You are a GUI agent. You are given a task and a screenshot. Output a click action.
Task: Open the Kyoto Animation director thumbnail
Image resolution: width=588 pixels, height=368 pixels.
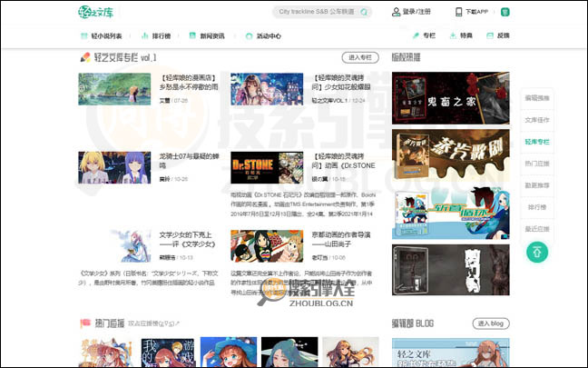click(267, 246)
